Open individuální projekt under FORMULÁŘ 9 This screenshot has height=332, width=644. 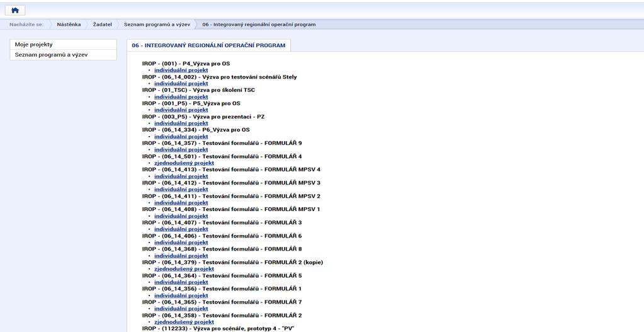click(x=181, y=149)
